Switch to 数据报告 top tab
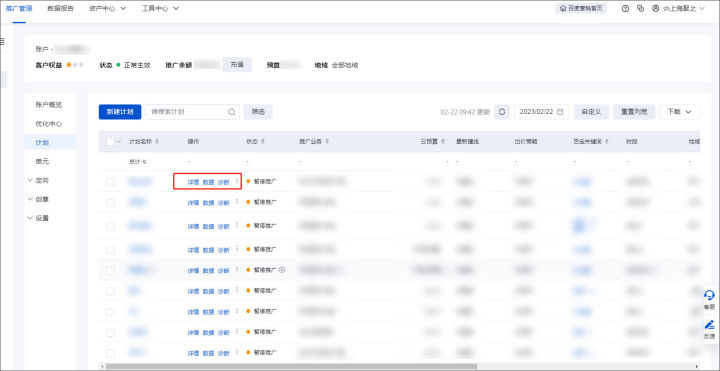The image size is (720, 371). click(x=60, y=9)
